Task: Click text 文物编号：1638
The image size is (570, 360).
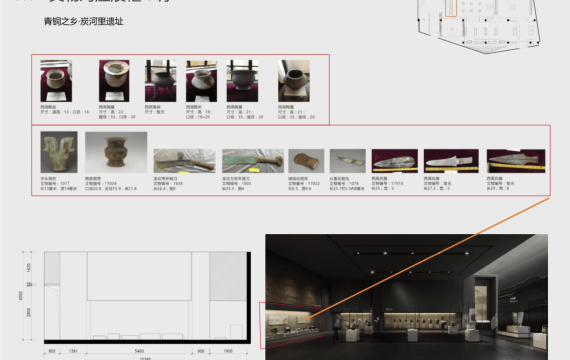Action: click(168, 184)
